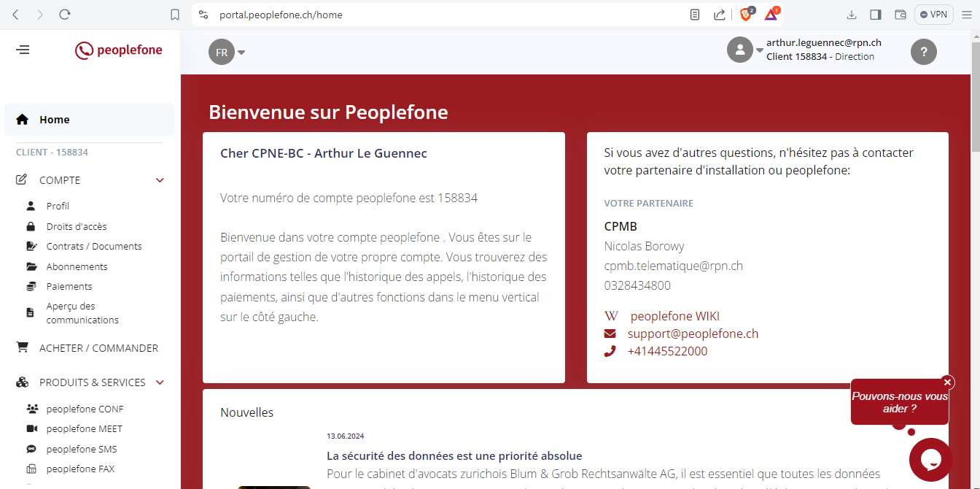Image resolution: width=980 pixels, height=489 pixels.
Task: Click the CLIENT - 158834 sidebar label
Action: 52,153
